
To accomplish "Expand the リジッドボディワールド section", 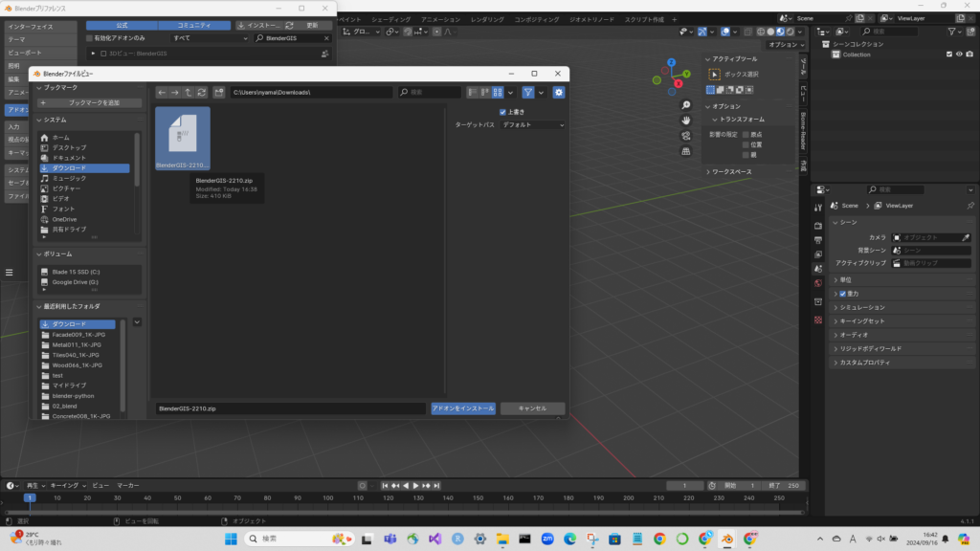I will pos(870,349).
